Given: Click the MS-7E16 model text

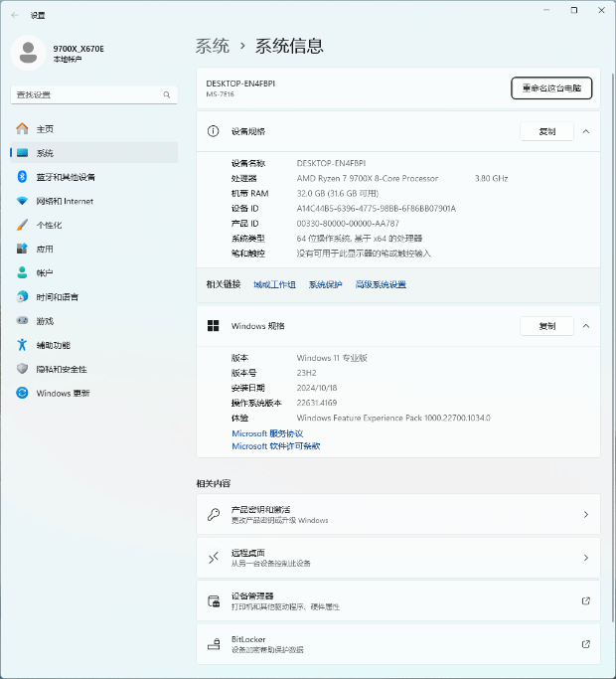Looking at the screenshot, I should click(220, 94).
